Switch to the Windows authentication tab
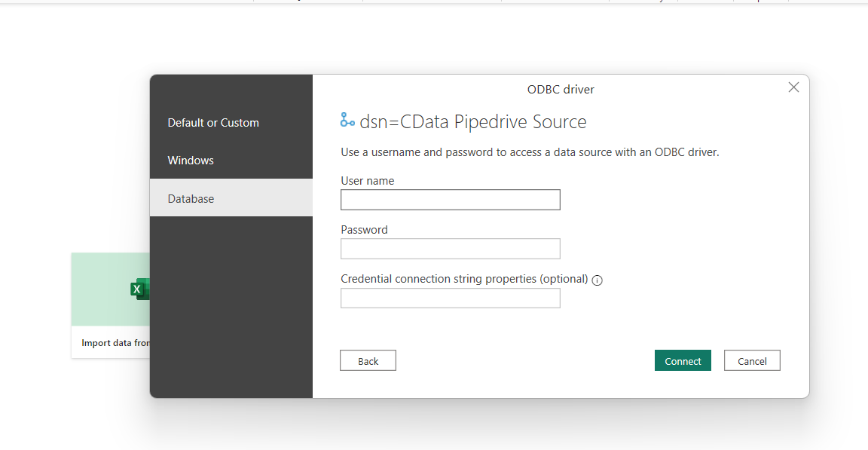The width and height of the screenshot is (868, 450). [x=231, y=160]
